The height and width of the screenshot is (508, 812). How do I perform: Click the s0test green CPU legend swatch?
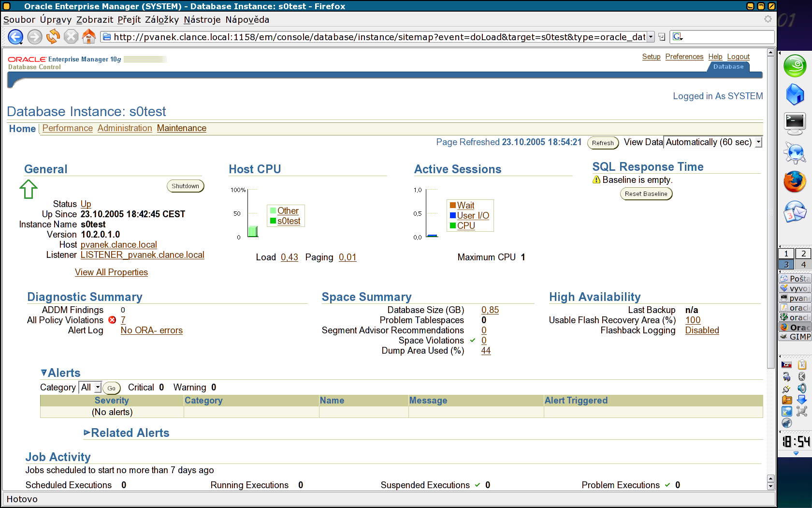click(x=273, y=221)
